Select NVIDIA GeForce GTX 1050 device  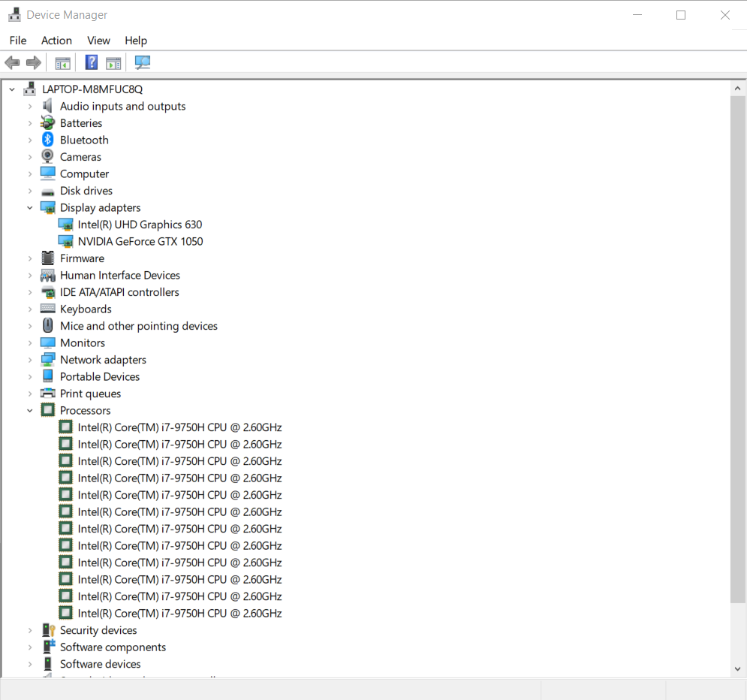(x=140, y=241)
